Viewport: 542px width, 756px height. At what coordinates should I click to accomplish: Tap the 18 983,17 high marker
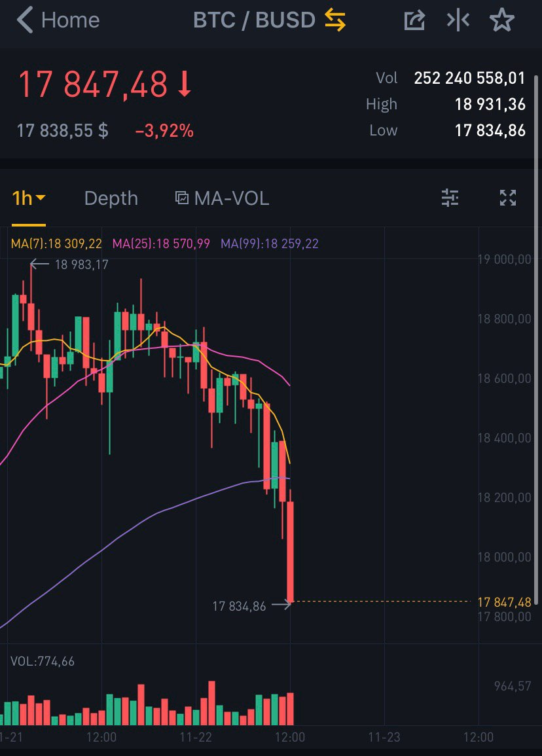pyautogui.click(x=81, y=265)
